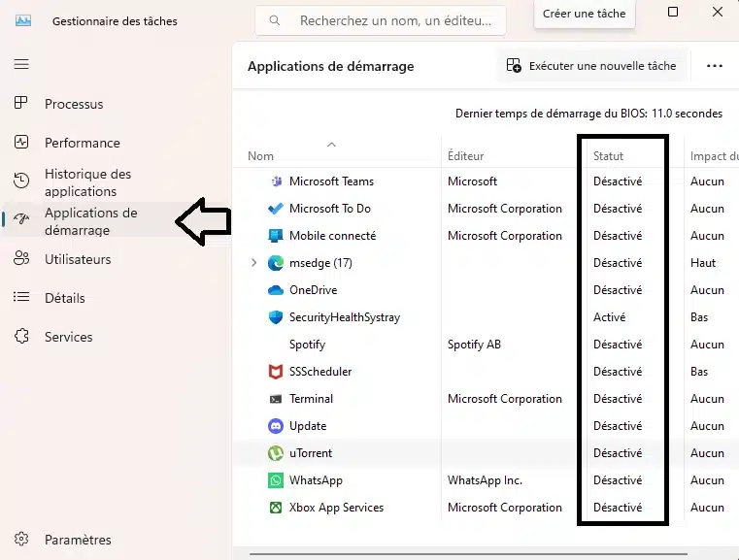Viewport: 739px width, 560px height.
Task: Select the OneDrive row
Action: [486, 290]
